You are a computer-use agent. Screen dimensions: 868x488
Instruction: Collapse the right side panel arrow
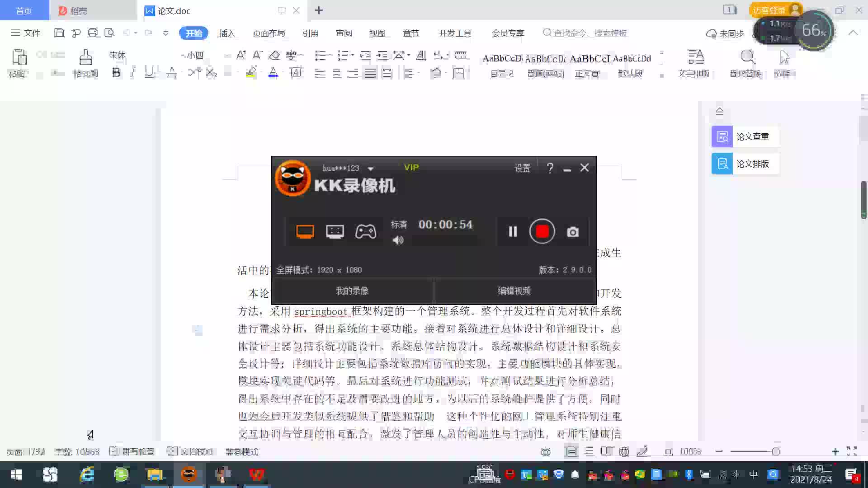[x=720, y=111]
